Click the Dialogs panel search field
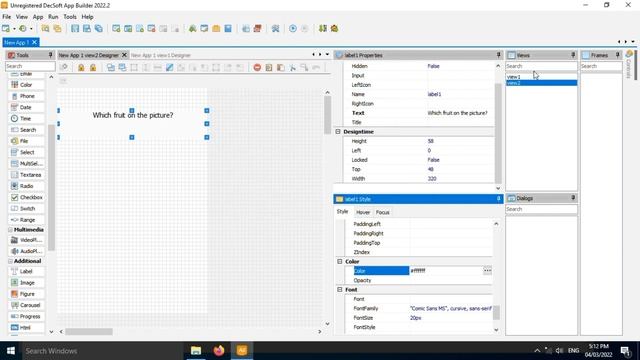This screenshot has width=640, height=360. point(541,209)
